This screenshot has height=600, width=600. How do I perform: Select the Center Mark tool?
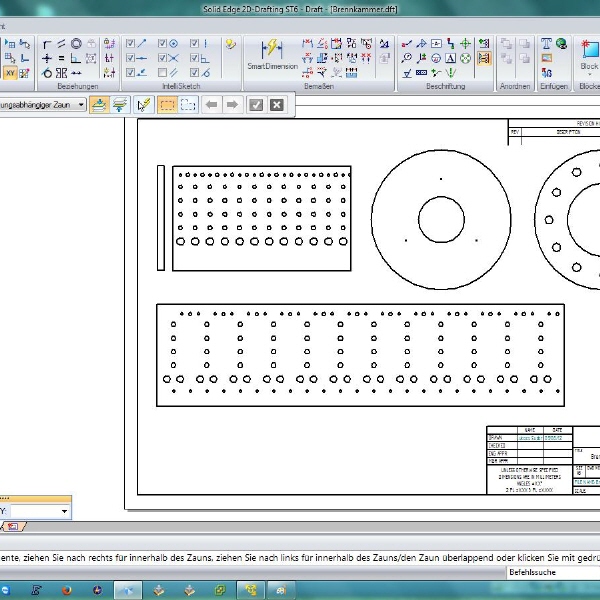tap(465, 44)
